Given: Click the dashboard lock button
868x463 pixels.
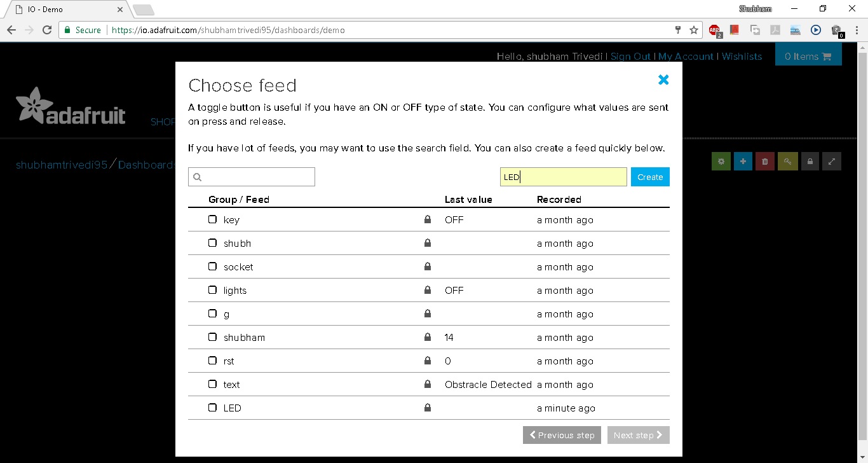Looking at the screenshot, I should pos(810,162).
